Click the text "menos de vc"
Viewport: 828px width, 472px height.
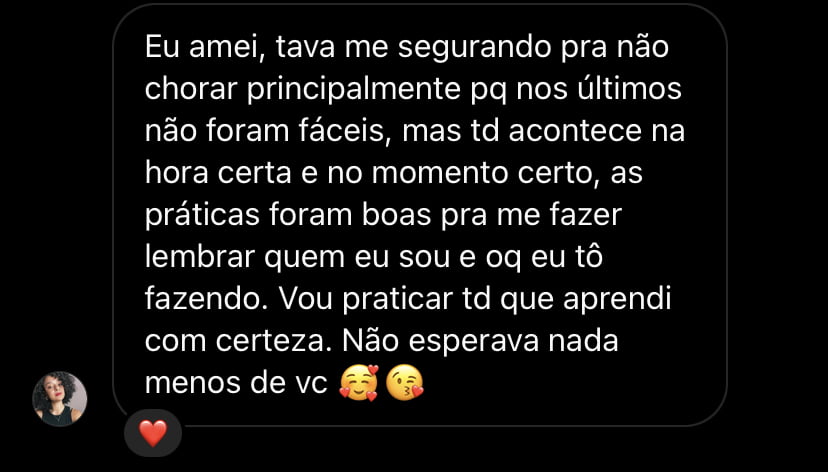click(237, 383)
